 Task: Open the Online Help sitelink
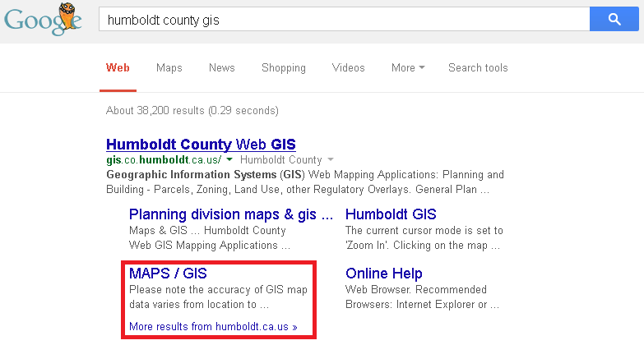coord(384,274)
